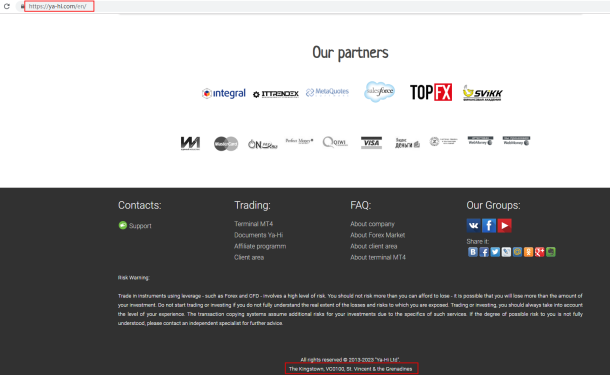Click the VISA payment logo
Image resolution: width=610 pixels, height=375 pixels.
[371, 143]
